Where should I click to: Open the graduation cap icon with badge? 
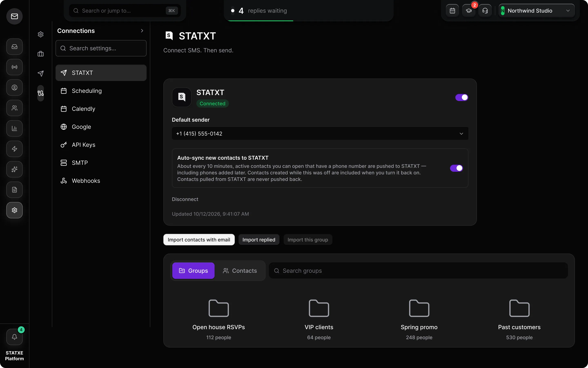[x=469, y=11]
